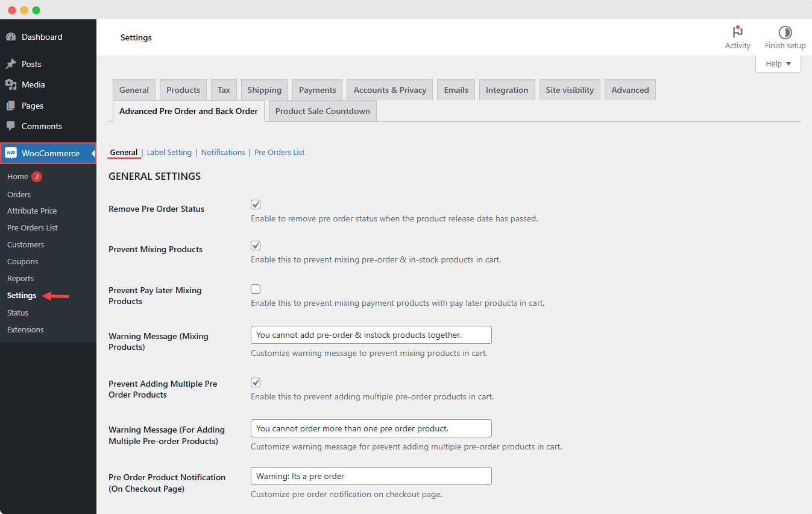This screenshot has width=812, height=514.
Task: Disable the Prevent Mixing Products checkbox
Action: [x=256, y=246]
